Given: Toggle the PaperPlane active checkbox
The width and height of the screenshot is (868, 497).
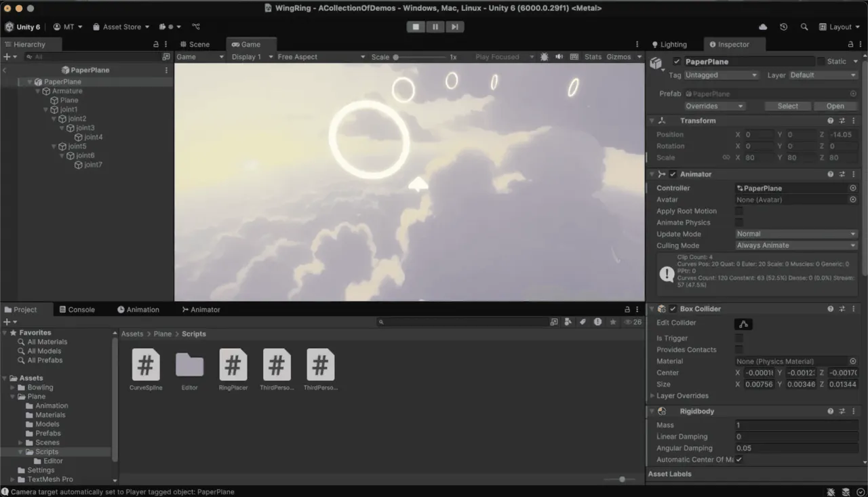Looking at the screenshot, I should [x=676, y=62].
